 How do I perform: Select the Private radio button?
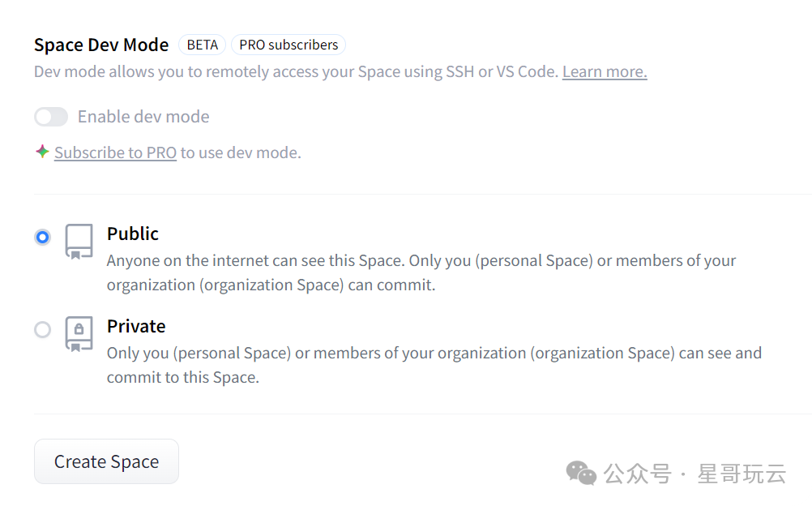pyautogui.click(x=42, y=329)
